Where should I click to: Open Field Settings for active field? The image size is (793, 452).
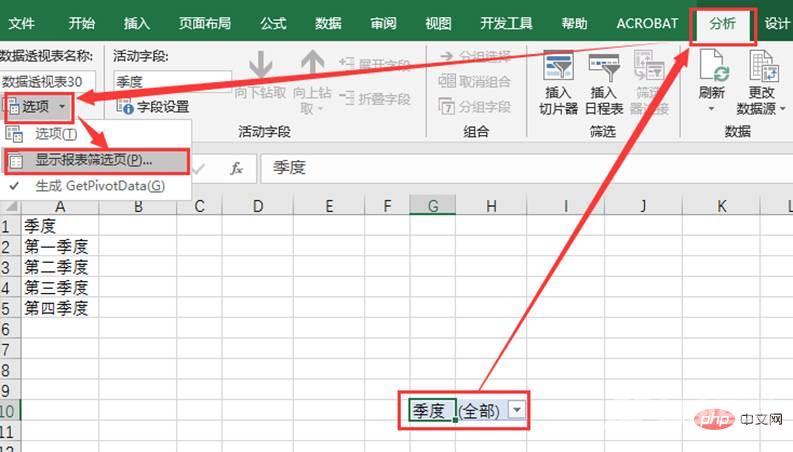153,106
